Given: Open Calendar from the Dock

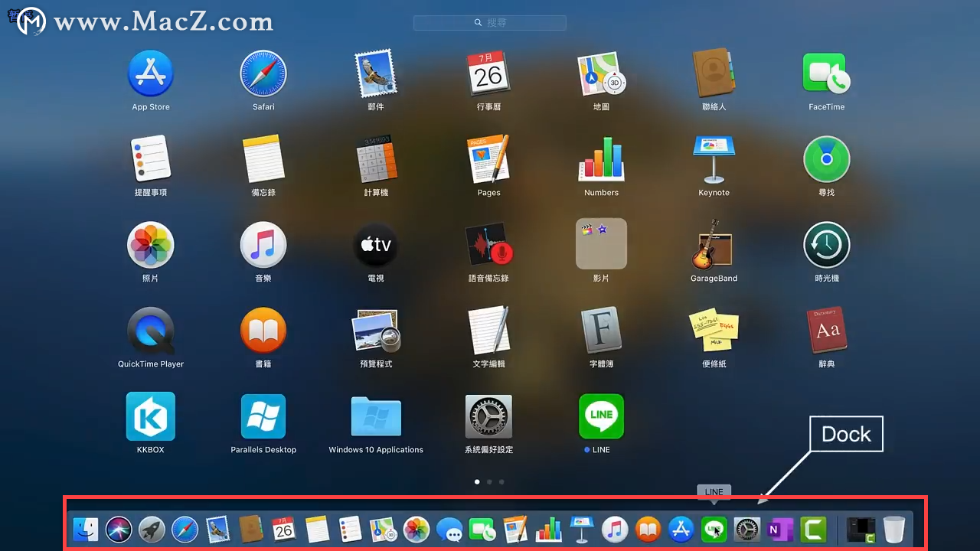Looking at the screenshot, I should [x=284, y=530].
